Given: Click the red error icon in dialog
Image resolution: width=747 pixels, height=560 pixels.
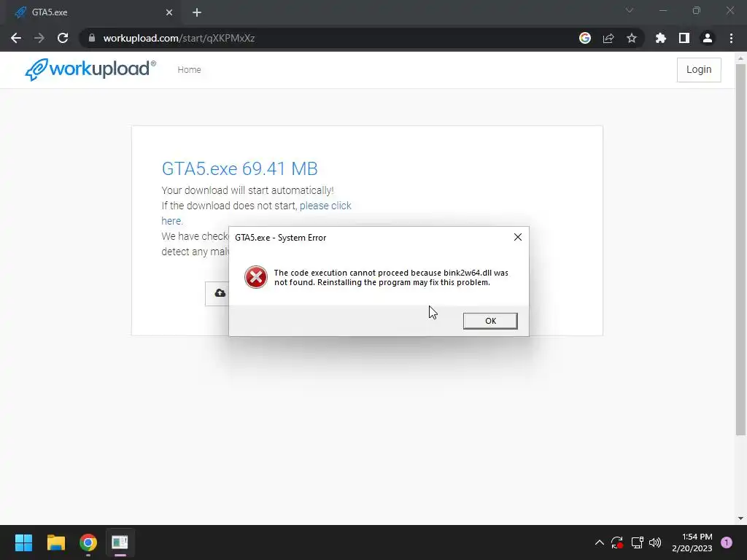Looking at the screenshot, I should click(x=256, y=277).
